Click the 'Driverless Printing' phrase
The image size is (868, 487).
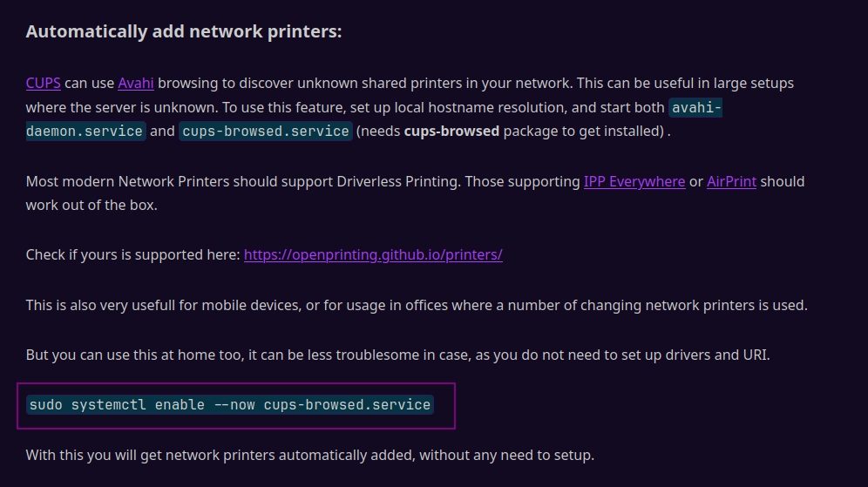(397, 181)
